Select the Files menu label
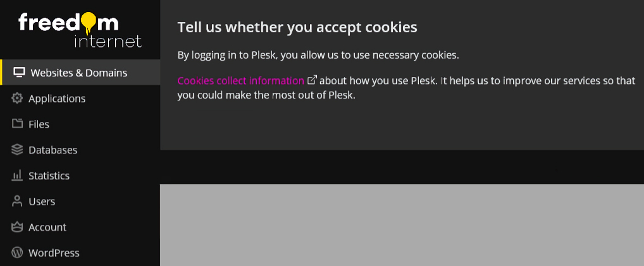 [x=39, y=124]
